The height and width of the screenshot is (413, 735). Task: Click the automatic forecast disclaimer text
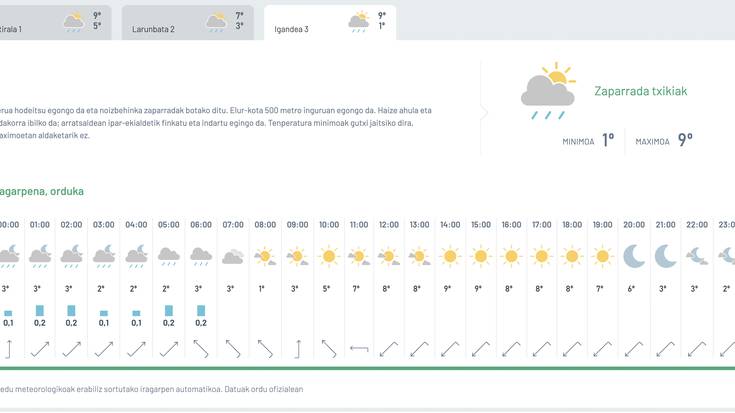pos(151,389)
